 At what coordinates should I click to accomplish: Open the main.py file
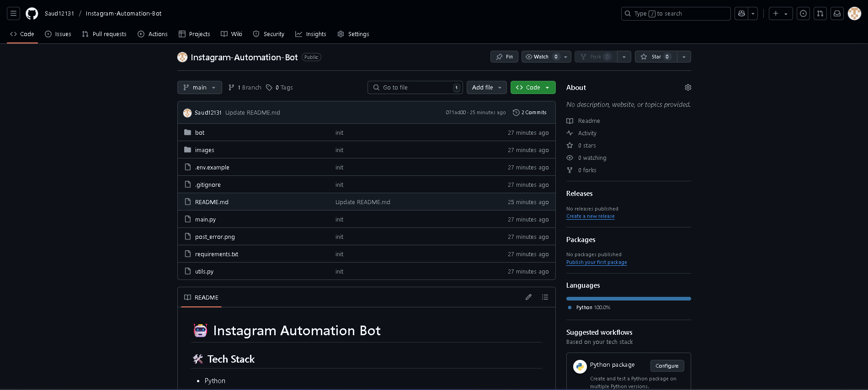click(x=205, y=219)
